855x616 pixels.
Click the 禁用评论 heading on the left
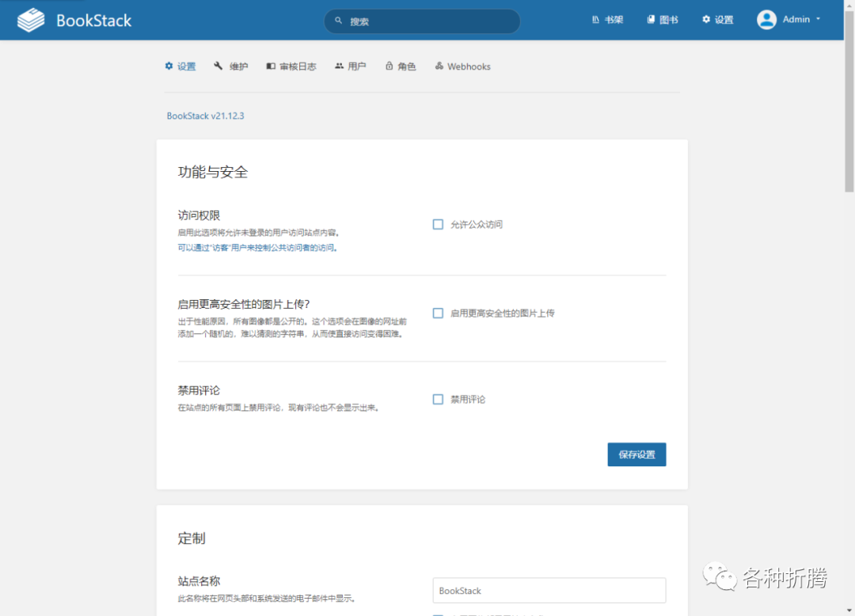(x=199, y=390)
